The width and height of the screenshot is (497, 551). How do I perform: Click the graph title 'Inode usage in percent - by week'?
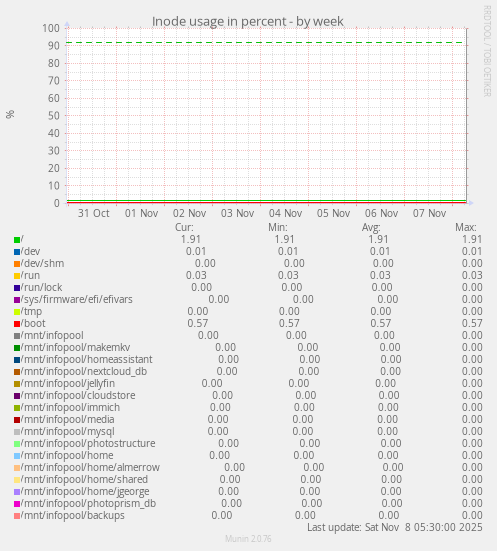[x=247, y=21]
